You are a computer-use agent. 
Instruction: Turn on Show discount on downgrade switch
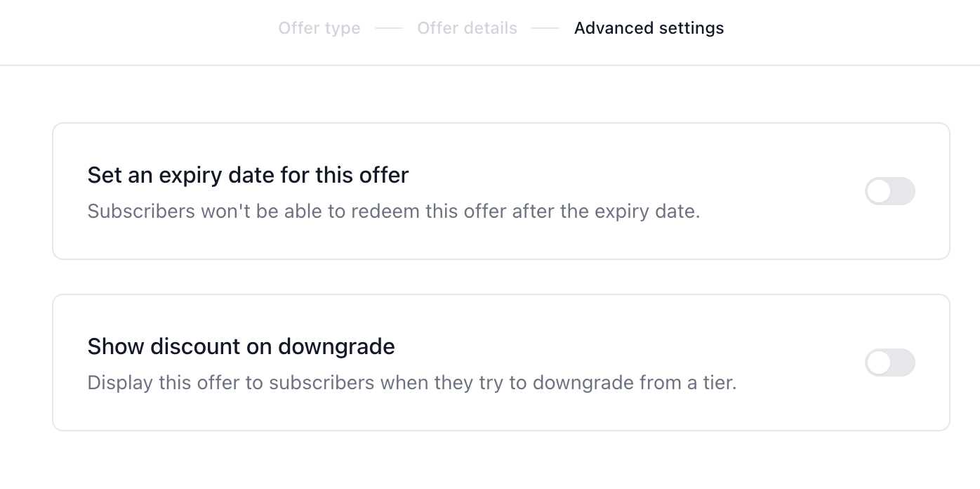tap(889, 363)
